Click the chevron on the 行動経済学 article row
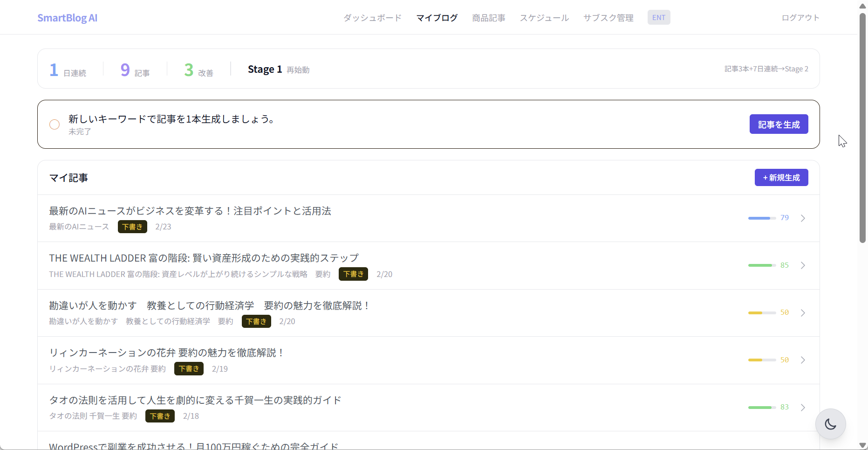 pos(803,313)
